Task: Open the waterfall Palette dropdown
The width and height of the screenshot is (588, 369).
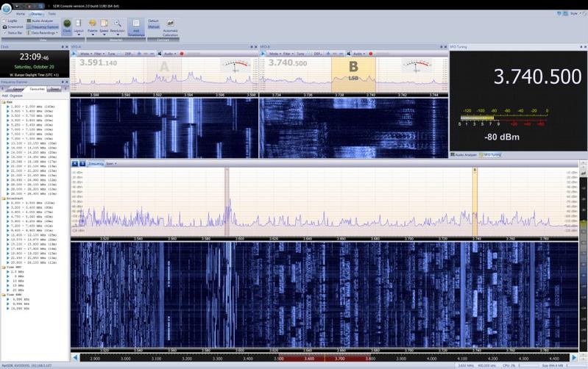Action: (92, 27)
